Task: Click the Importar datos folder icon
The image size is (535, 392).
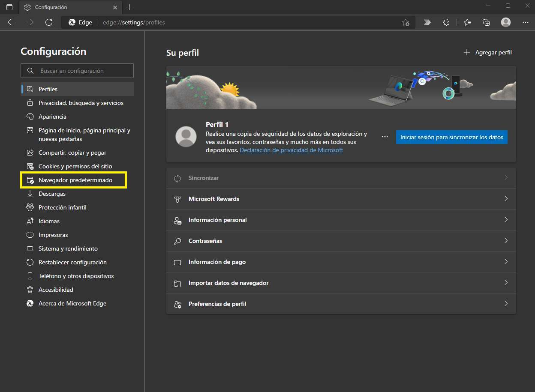Action: pos(177,283)
